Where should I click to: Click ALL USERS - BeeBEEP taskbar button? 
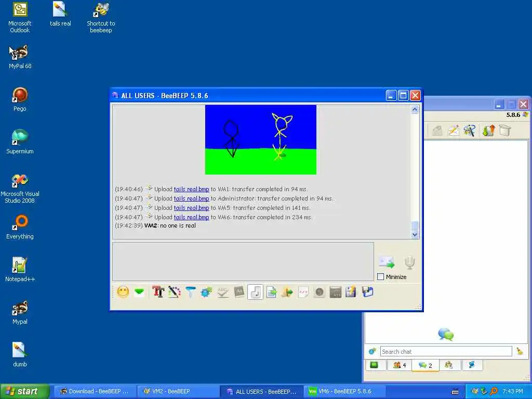[x=262, y=392]
